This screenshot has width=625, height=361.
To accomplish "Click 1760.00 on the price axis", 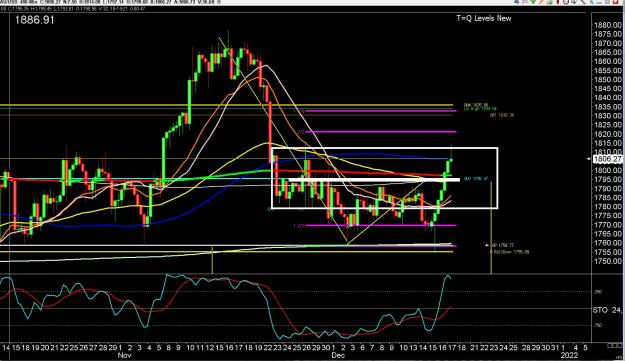I will click(x=607, y=243).
